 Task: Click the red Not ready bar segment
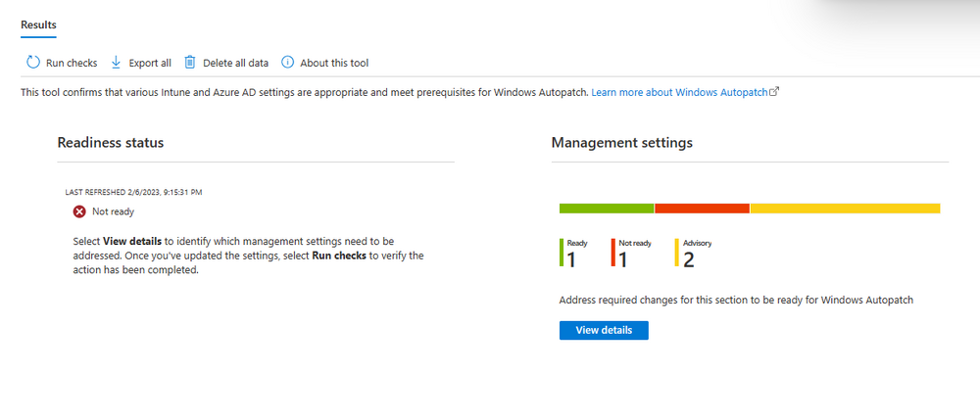click(x=702, y=209)
